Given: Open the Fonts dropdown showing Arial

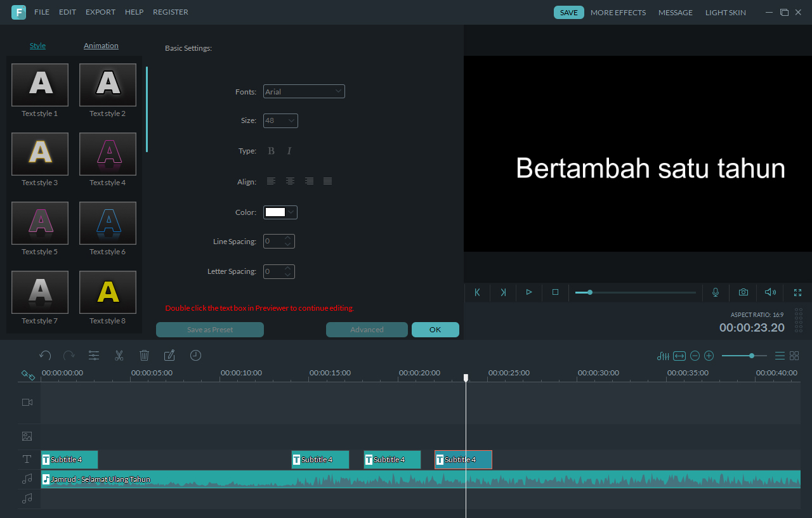Looking at the screenshot, I should pos(304,91).
